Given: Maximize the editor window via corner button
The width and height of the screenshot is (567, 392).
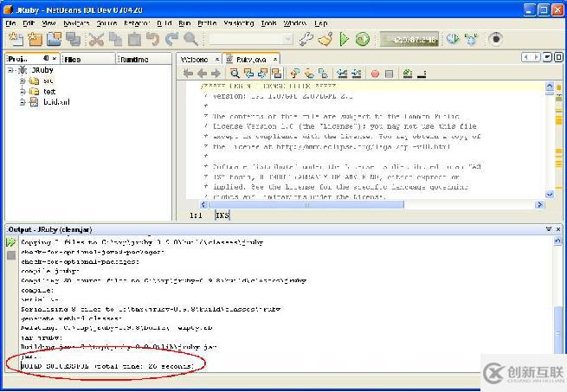Looking at the screenshot, I should [x=558, y=57].
